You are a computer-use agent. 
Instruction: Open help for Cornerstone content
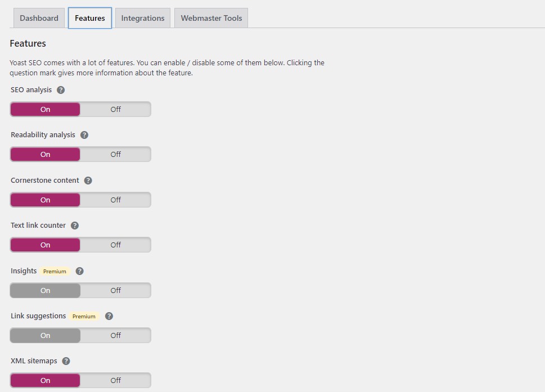click(x=88, y=180)
